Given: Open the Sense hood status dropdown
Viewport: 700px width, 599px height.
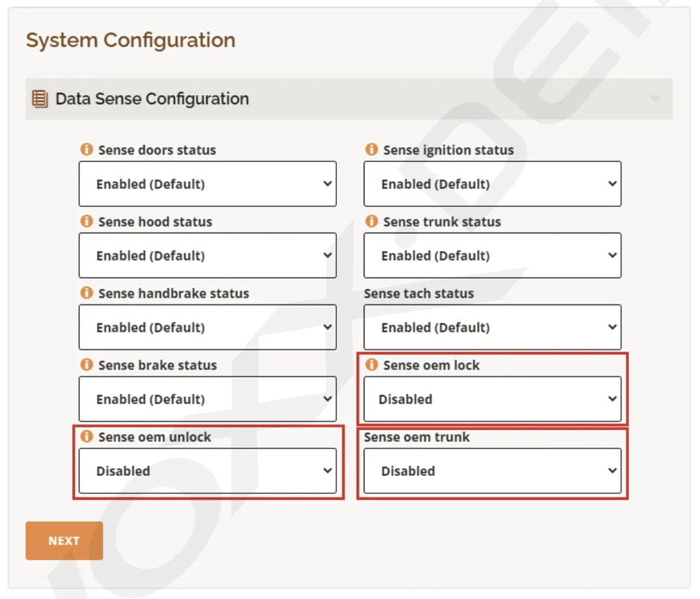Looking at the screenshot, I should pos(207,256).
